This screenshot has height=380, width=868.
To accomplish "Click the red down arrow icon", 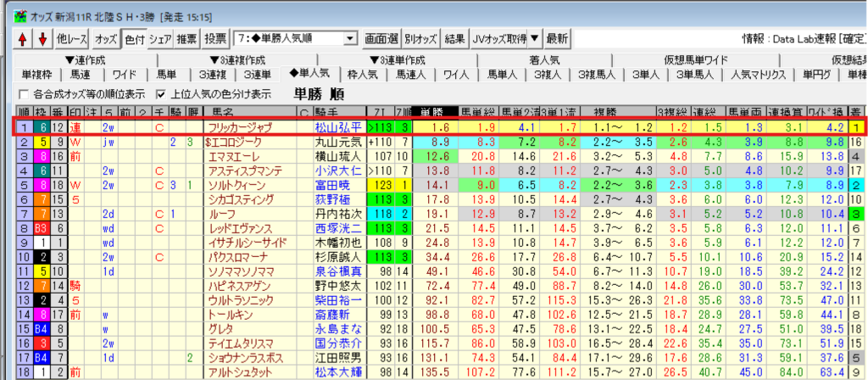I will [x=41, y=38].
